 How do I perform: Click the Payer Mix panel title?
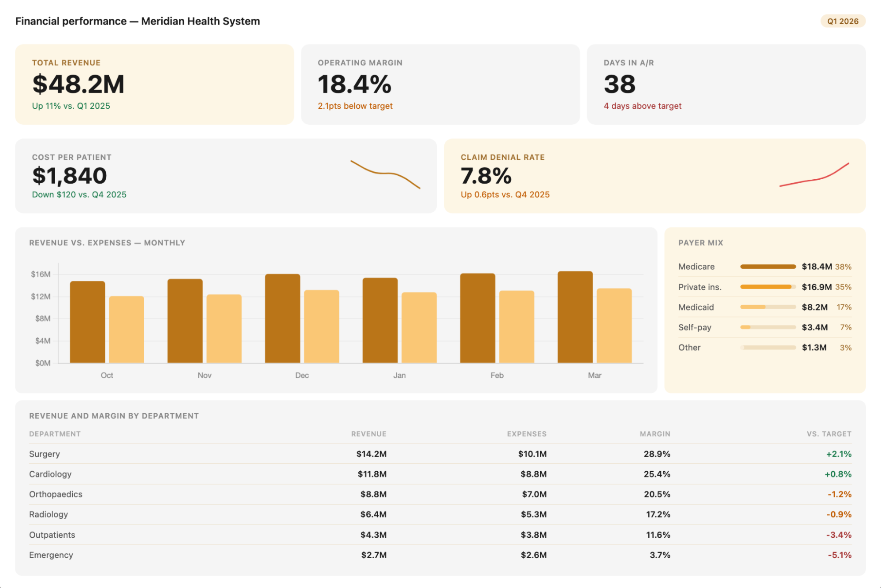point(700,243)
